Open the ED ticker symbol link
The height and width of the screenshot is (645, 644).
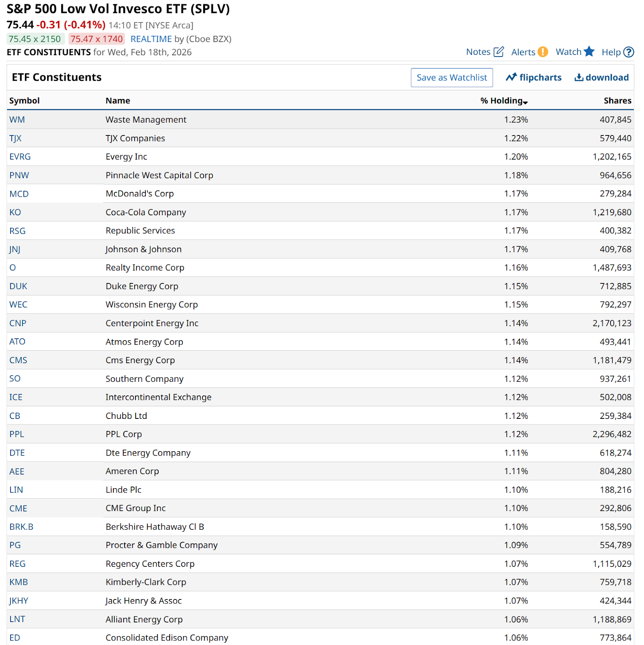tap(15, 638)
